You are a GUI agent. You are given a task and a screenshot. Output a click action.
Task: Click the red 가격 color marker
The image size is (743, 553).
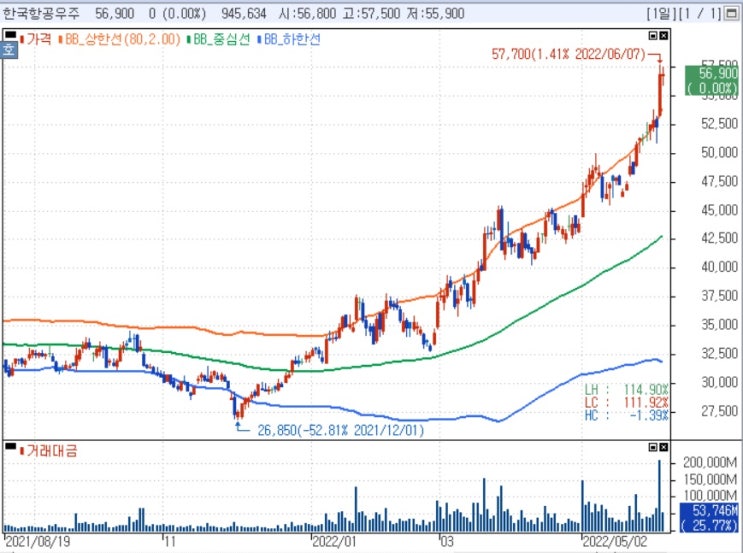pos(22,39)
